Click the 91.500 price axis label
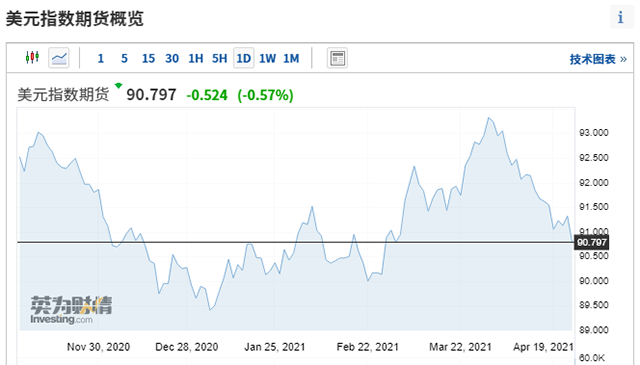Image resolution: width=640 pixels, height=365 pixels. [593, 207]
